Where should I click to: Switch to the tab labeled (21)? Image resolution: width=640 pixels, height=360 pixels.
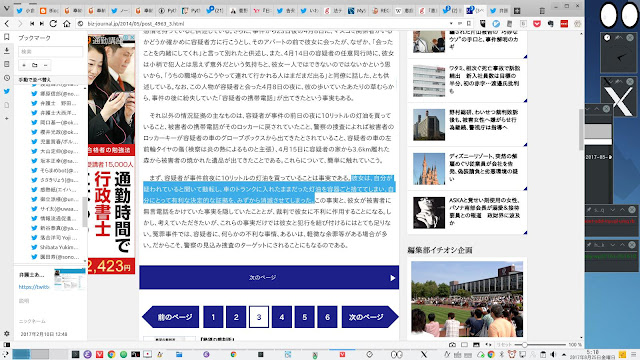215,11
